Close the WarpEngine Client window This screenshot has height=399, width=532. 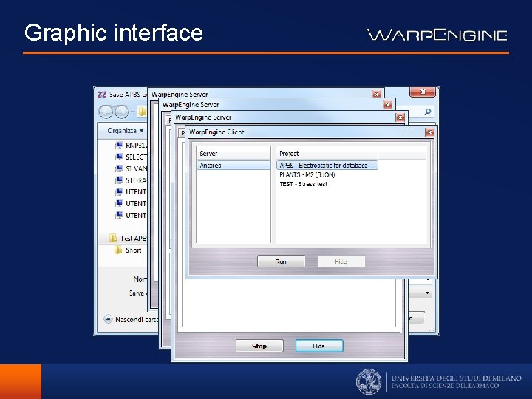[x=429, y=132]
